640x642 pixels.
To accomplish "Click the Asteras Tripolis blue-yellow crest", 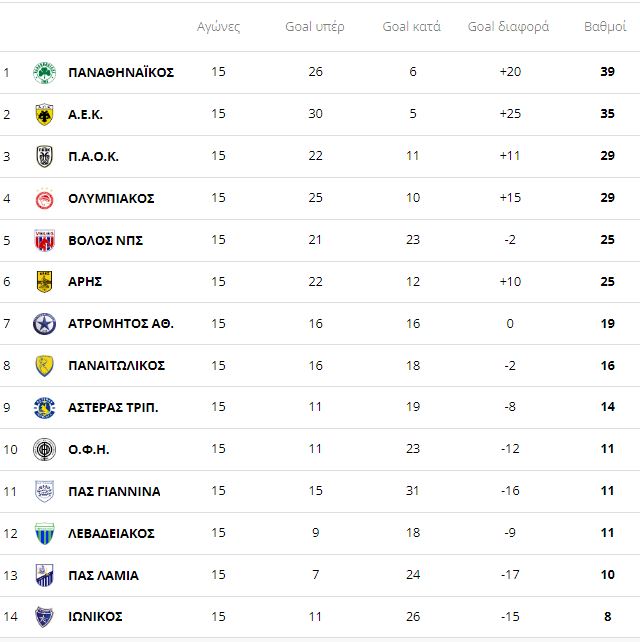I will (x=44, y=407).
